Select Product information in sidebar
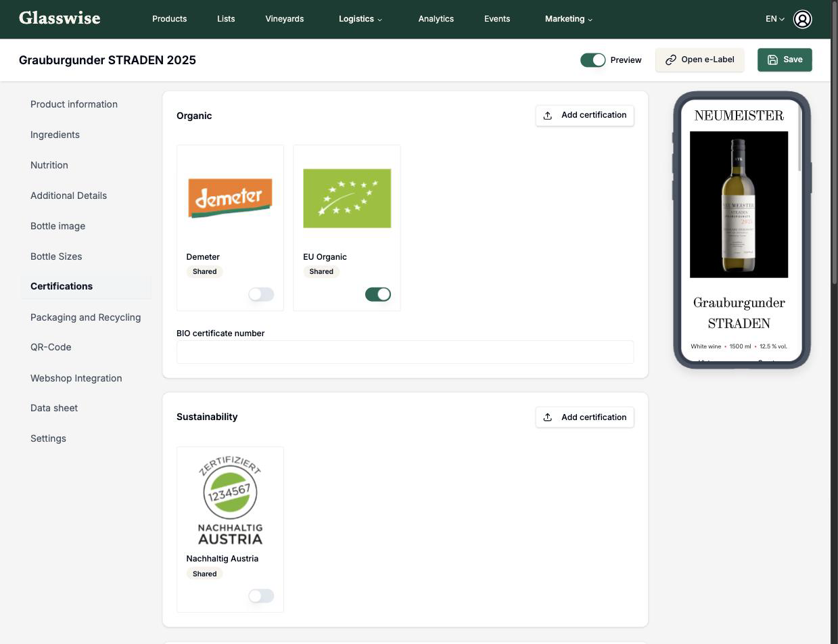Screen dimensions: 838x644 74,104
